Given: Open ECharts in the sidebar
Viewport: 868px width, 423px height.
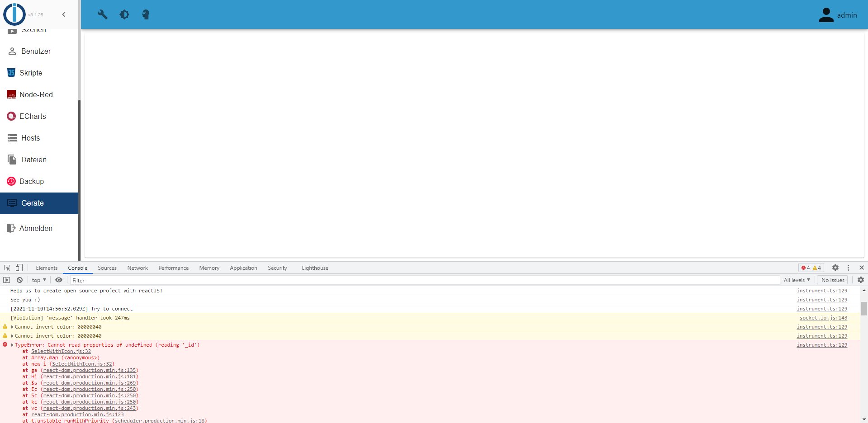Looking at the screenshot, I should click(39, 116).
